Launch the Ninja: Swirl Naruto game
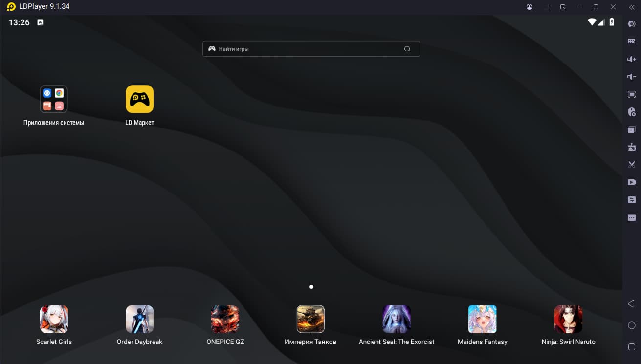Image resolution: width=641 pixels, height=364 pixels. pos(568,319)
